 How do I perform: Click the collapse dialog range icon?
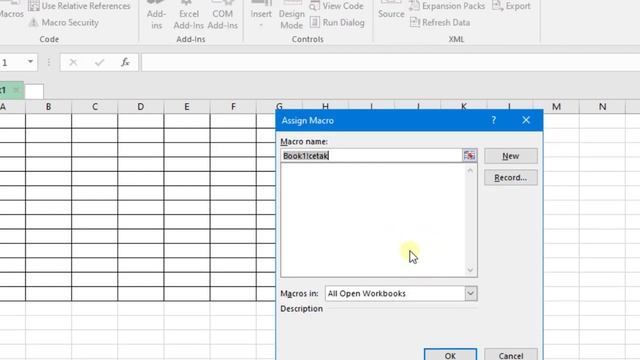(469, 155)
